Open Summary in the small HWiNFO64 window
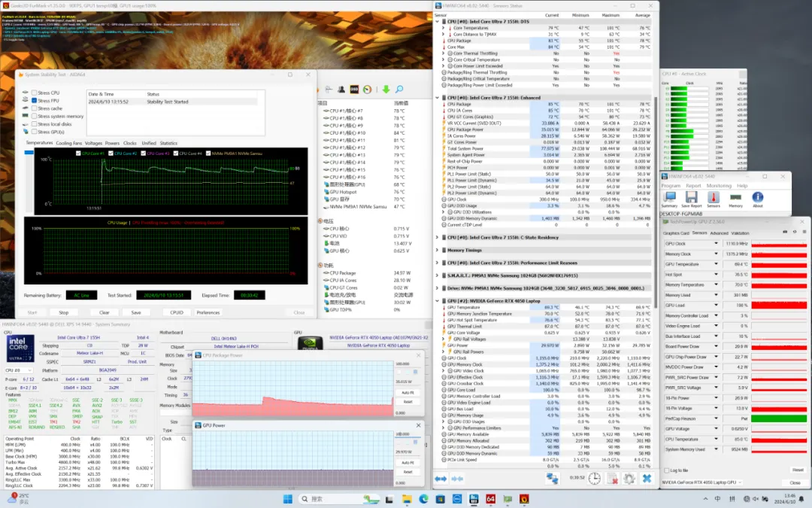Viewport: 812px width, 508px height. [x=669, y=199]
